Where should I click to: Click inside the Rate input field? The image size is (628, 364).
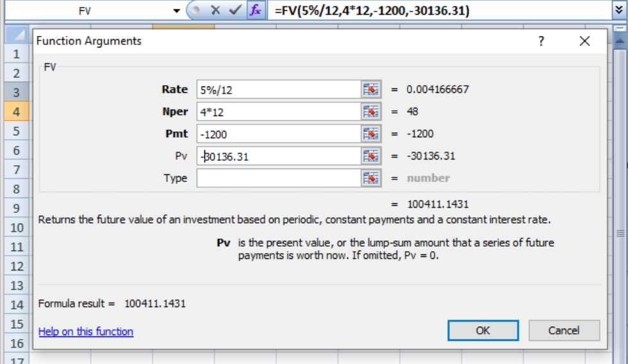coord(279,89)
